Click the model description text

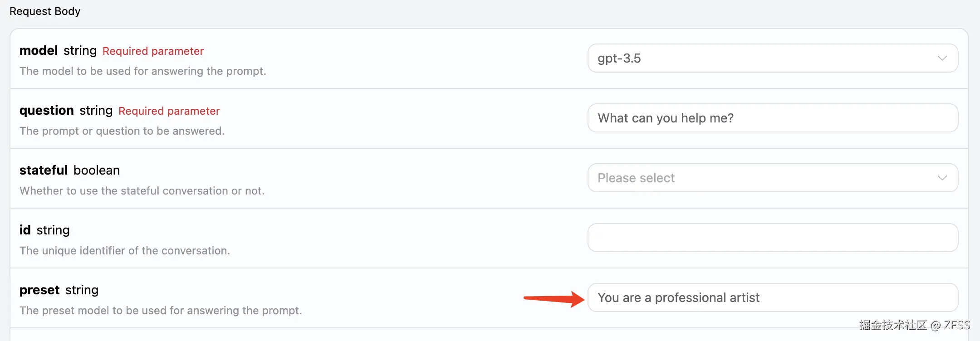coord(142,71)
